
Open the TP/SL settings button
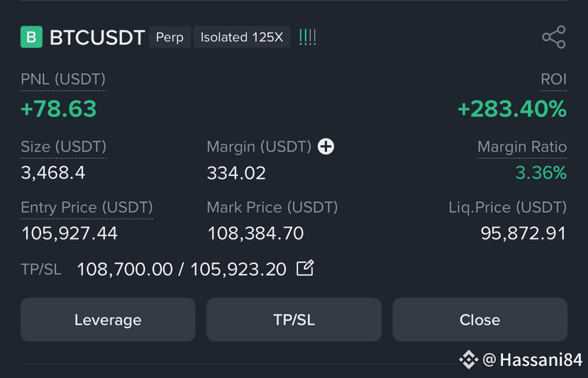coord(294,320)
